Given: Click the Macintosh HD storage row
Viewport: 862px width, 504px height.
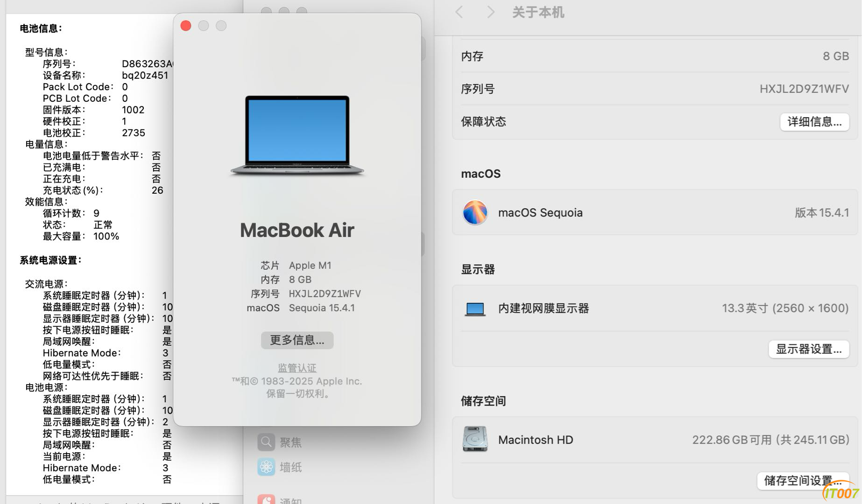Looking at the screenshot, I should coord(655,440).
